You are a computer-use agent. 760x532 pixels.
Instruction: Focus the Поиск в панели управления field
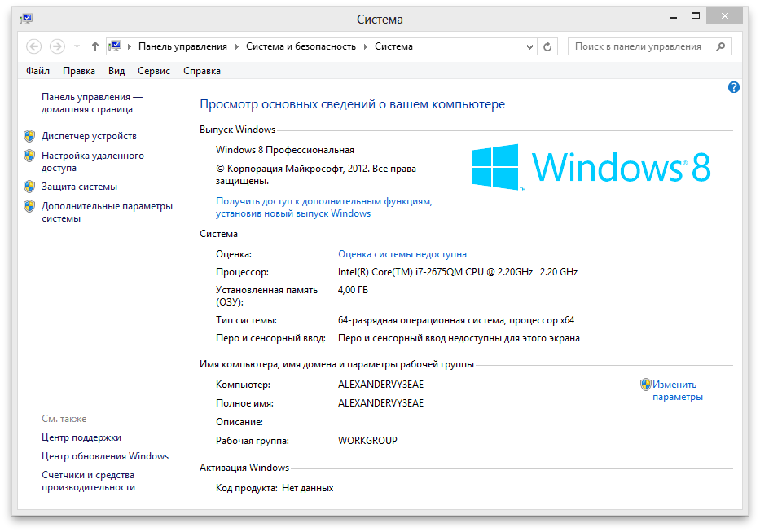click(649, 46)
